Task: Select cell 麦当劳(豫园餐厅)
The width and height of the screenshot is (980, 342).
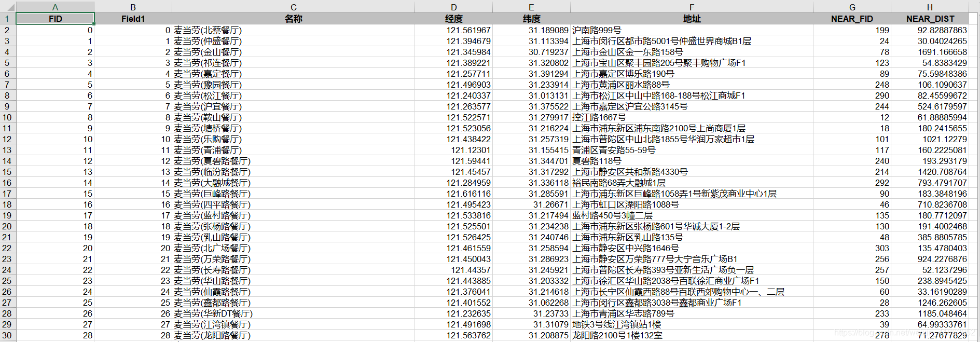Action: (293, 85)
